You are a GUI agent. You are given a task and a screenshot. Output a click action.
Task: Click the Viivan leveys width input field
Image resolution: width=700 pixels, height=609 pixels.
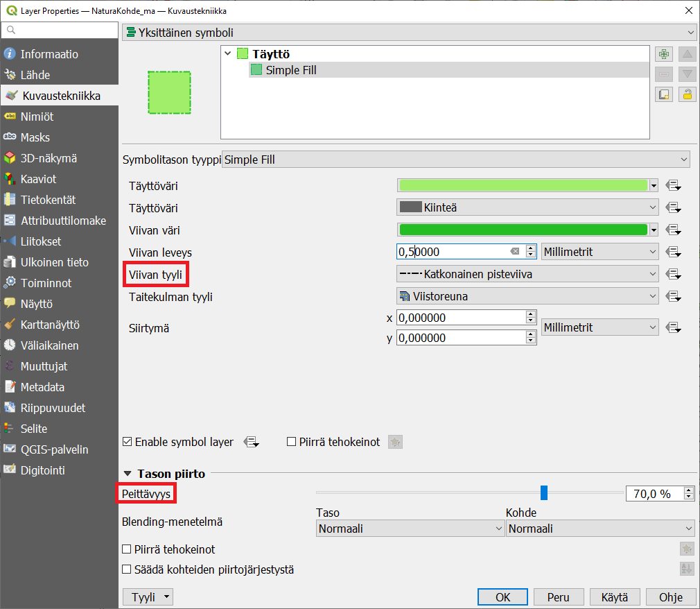point(454,252)
